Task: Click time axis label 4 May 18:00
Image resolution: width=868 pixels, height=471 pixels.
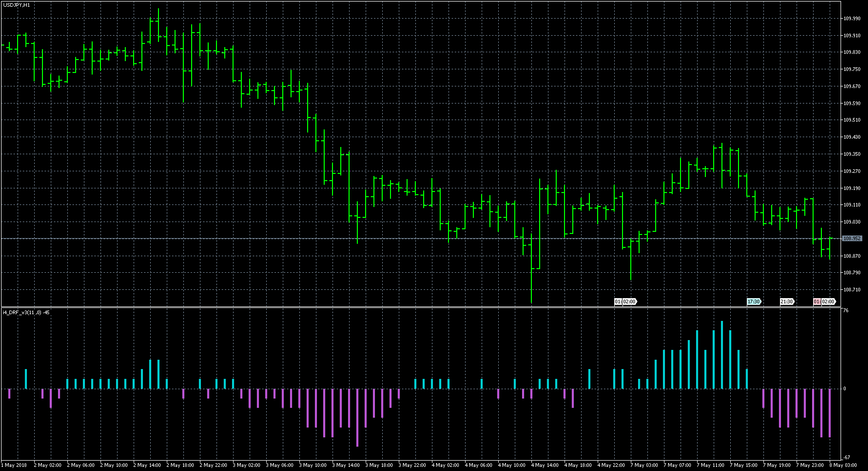Action: [x=578, y=465]
